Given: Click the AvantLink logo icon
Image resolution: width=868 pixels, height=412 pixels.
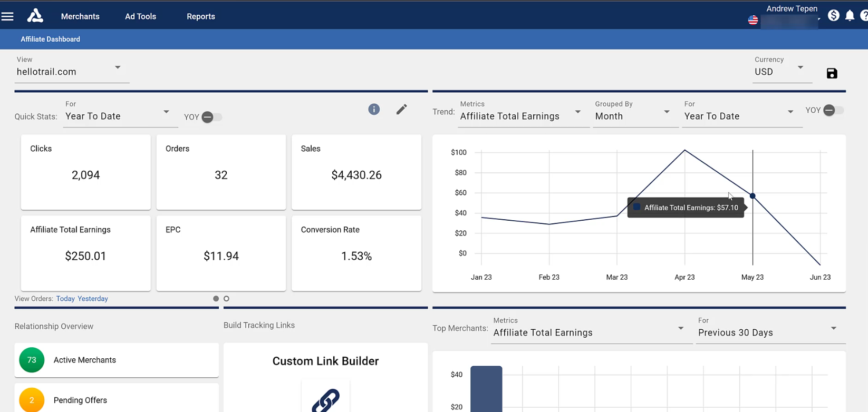Looking at the screenshot, I should pyautogui.click(x=35, y=16).
